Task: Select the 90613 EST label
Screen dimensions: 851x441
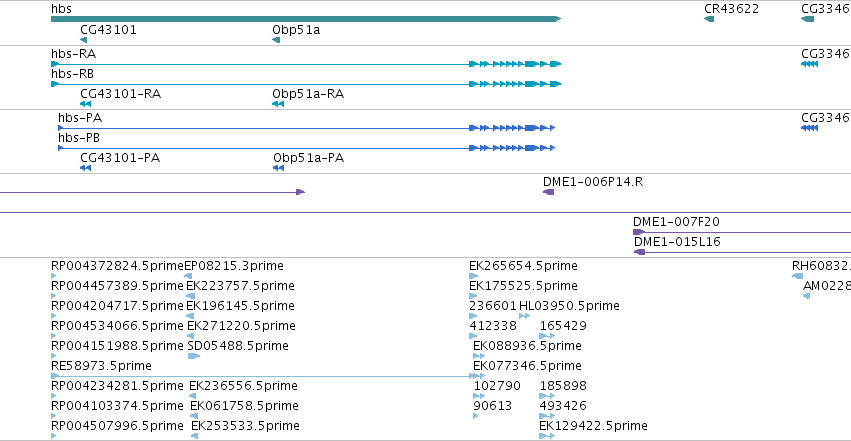Action: point(493,406)
